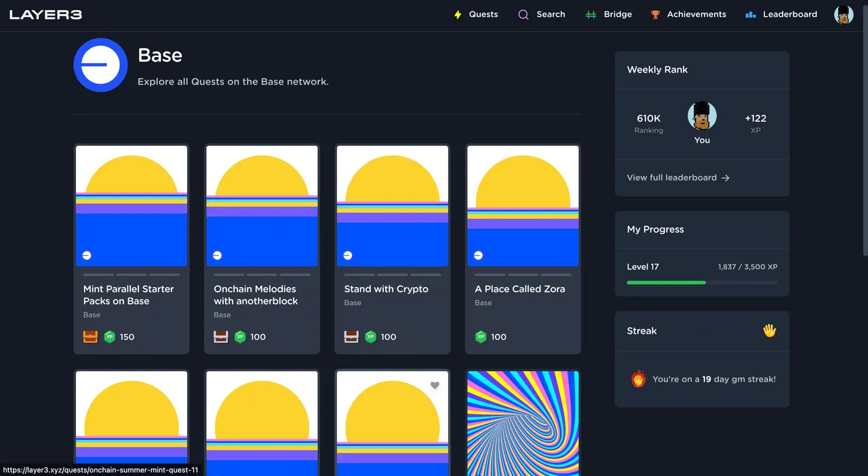Image resolution: width=868 pixels, height=476 pixels.
Task: Click treasure chest on Stand with Crypto card
Action: click(351, 337)
